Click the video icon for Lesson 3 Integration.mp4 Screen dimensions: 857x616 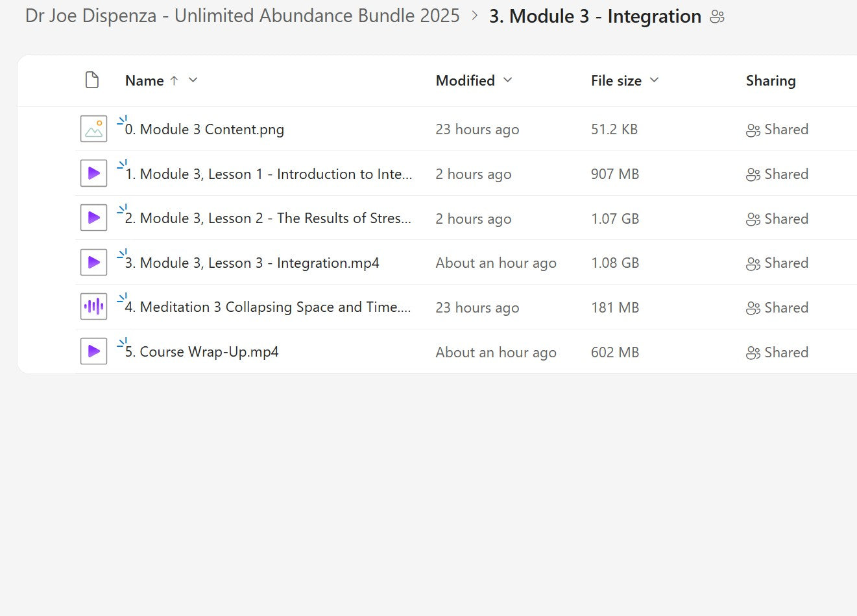coord(93,263)
